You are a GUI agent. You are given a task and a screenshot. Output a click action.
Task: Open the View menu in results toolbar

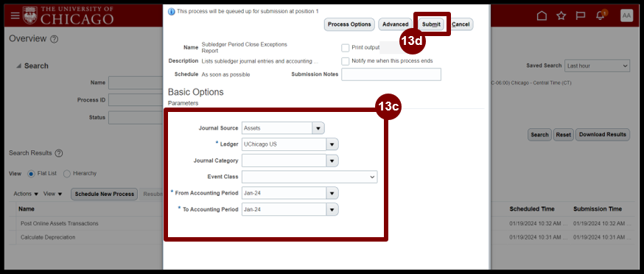click(53, 194)
